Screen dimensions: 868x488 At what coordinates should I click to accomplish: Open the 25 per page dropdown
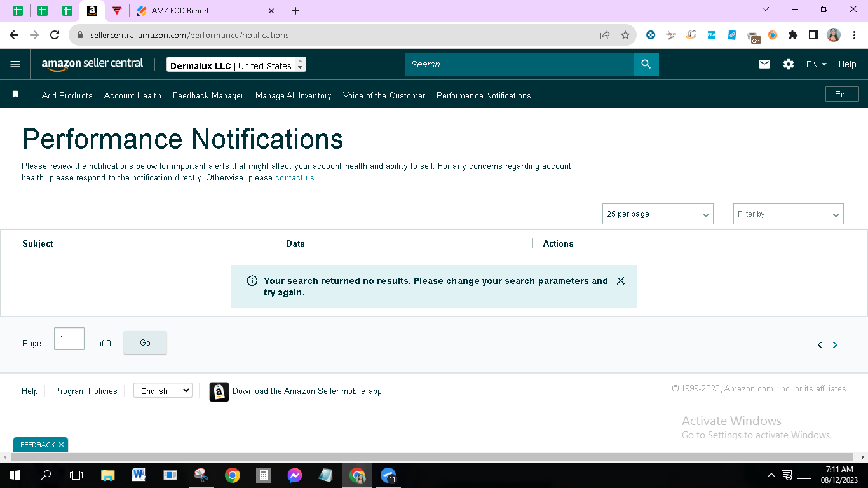coord(658,214)
